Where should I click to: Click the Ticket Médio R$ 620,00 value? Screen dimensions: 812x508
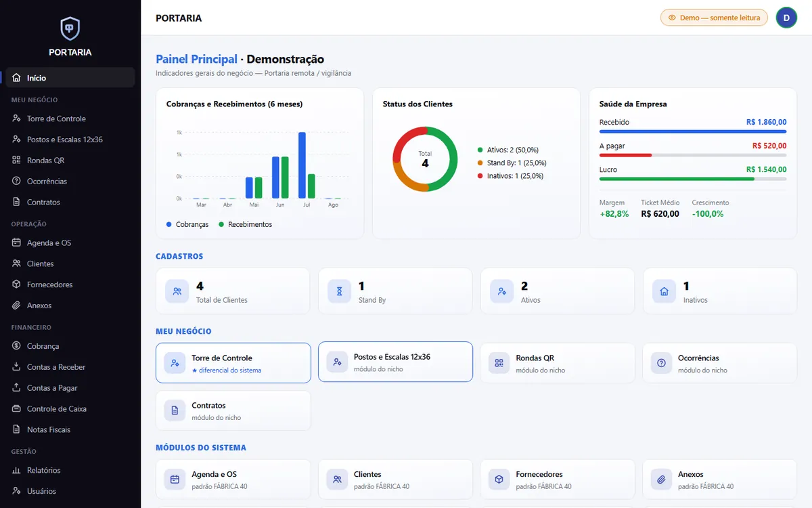(660, 214)
